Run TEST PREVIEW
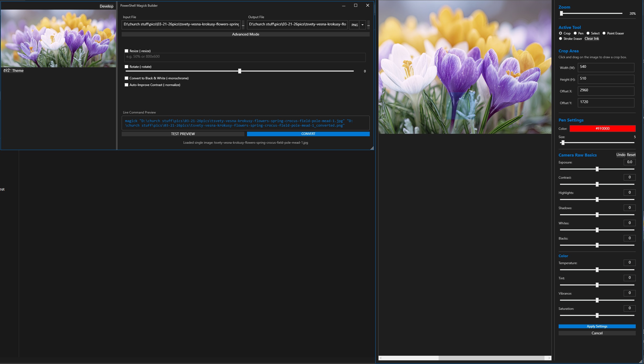The width and height of the screenshot is (644, 364). click(x=183, y=134)
